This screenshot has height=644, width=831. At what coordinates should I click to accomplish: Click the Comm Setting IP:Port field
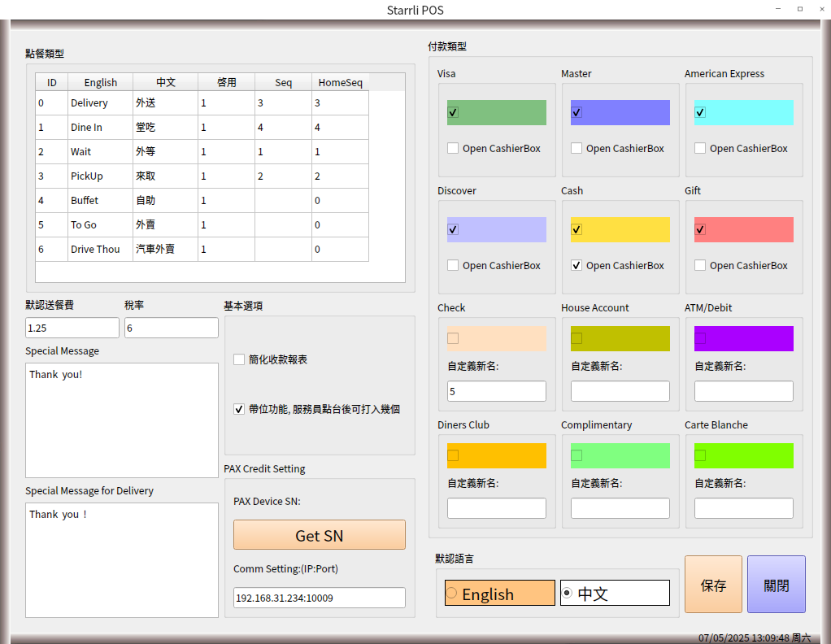coord(319,598)
